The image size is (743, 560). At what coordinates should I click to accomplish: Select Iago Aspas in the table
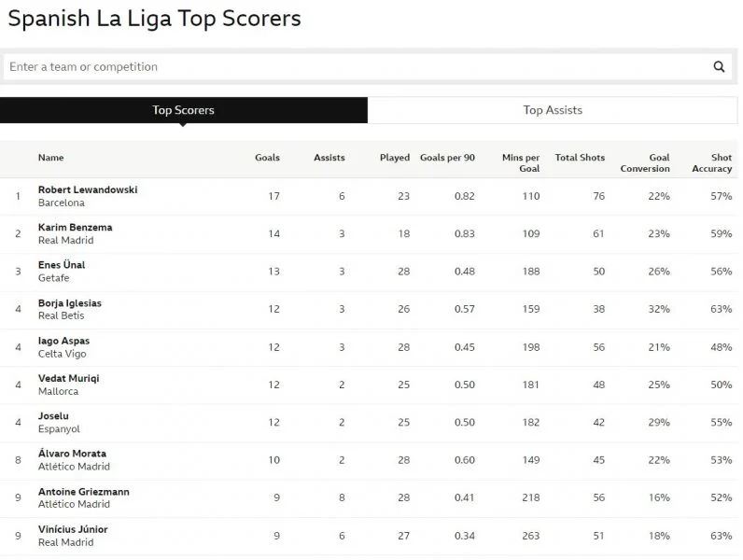pyautogui.click(x=63, y=341)
